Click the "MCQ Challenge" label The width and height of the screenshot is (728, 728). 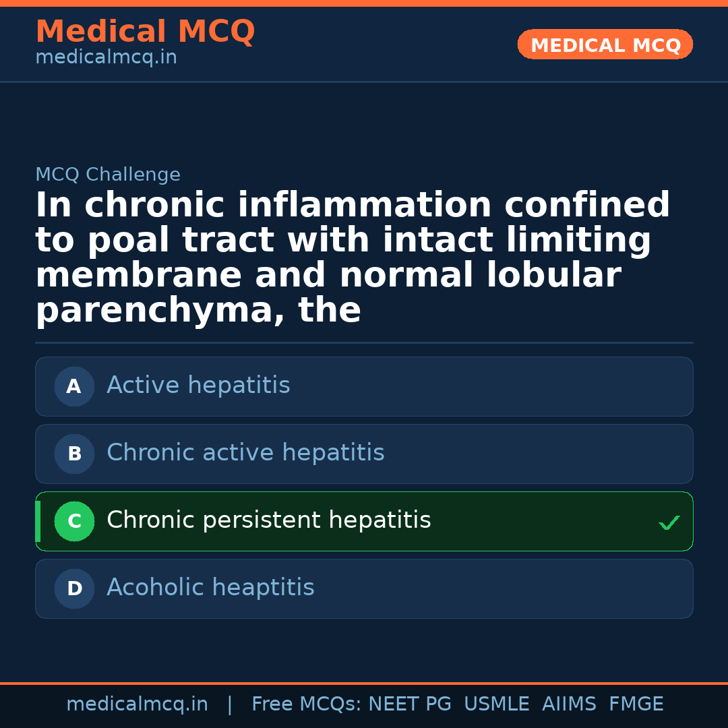108,175
